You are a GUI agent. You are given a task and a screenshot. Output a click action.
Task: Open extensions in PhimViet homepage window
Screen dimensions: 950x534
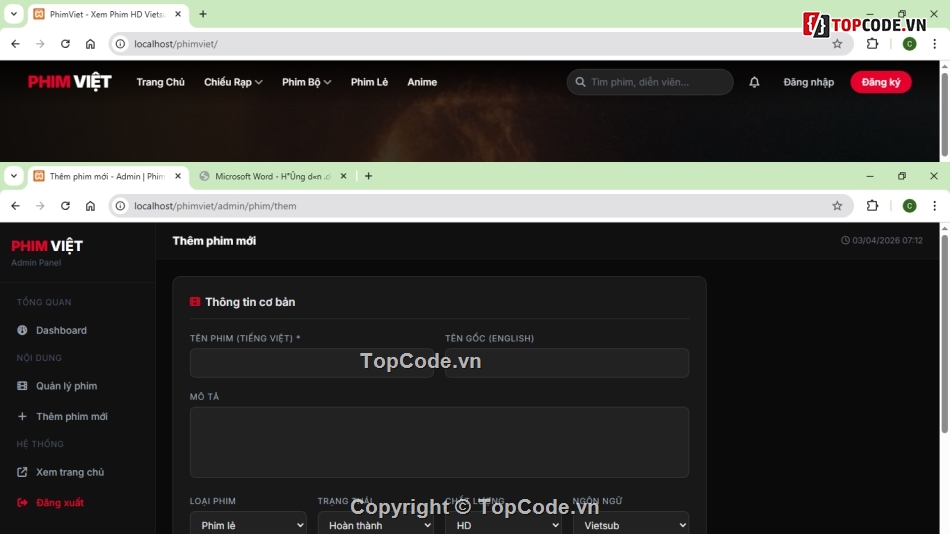(x=872, y=44)
